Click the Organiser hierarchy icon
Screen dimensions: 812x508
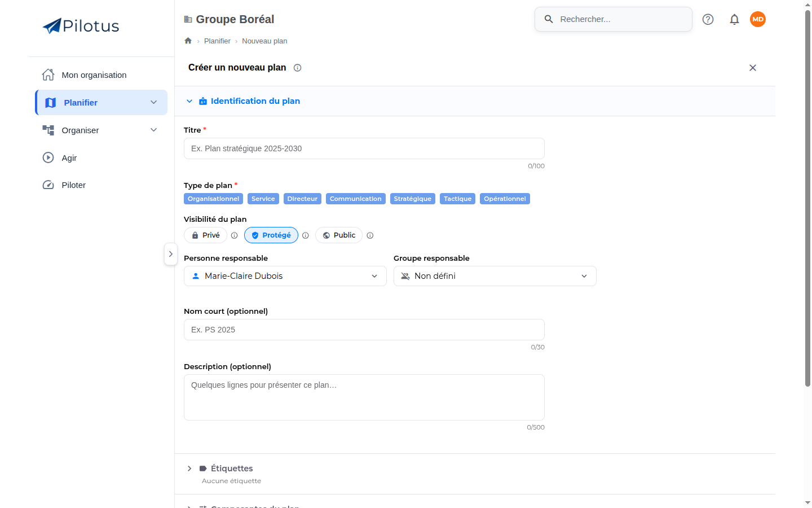coord(48,130)
